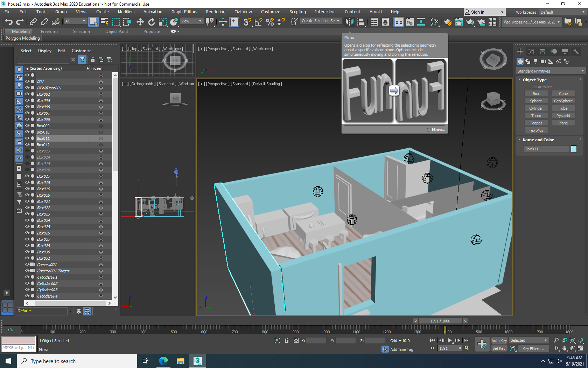Open the Rendering menu

tap(215, 12)
